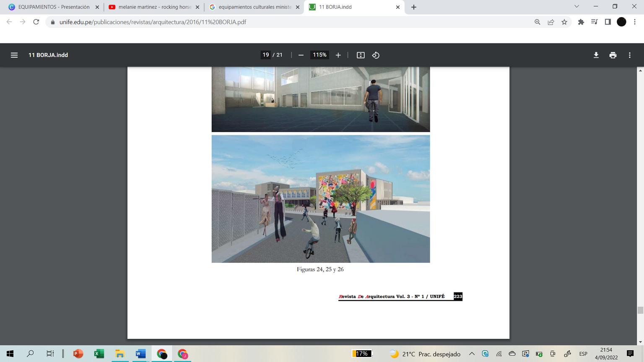Open the second Chrome taskbar icon

coord(183,354)
